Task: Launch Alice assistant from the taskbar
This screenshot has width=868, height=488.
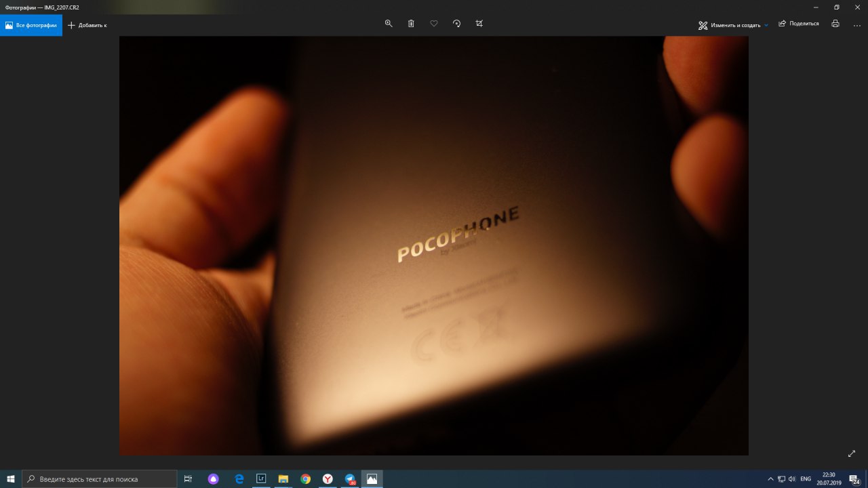Action: pyautogui.click(x=214, y=479)
